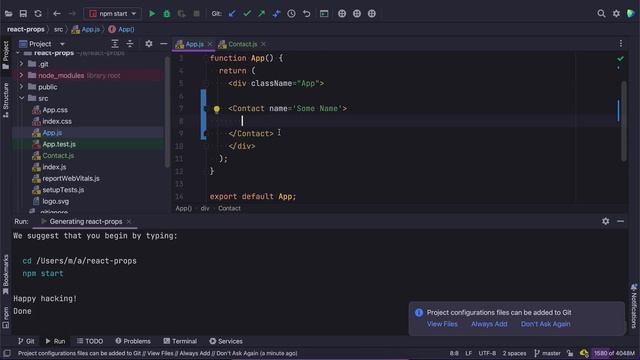The width and height of the screenshot is (640, 360).
Task: Click the green inspections checkmark in editor
Action: pos(620,59)
